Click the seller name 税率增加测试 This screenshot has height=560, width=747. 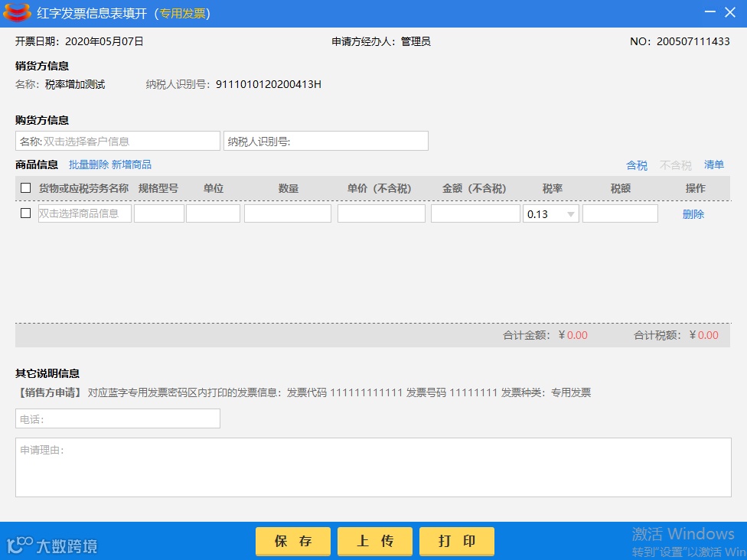75,84
